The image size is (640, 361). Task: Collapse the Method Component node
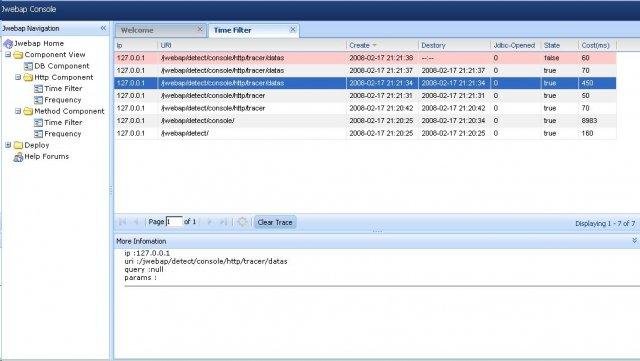18,111
